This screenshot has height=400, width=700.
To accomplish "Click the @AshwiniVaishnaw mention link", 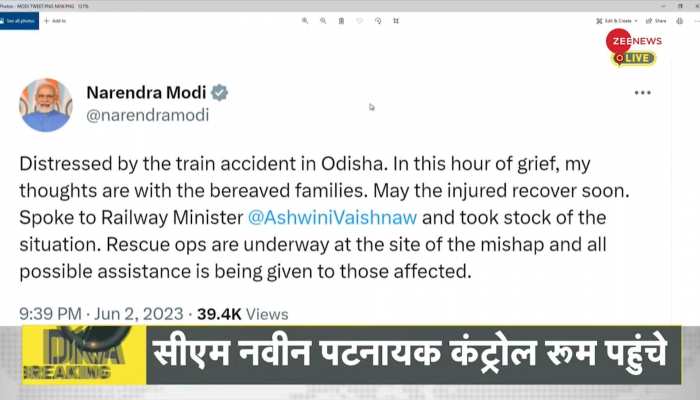I will pyautogui.click(x=333, y=218).
